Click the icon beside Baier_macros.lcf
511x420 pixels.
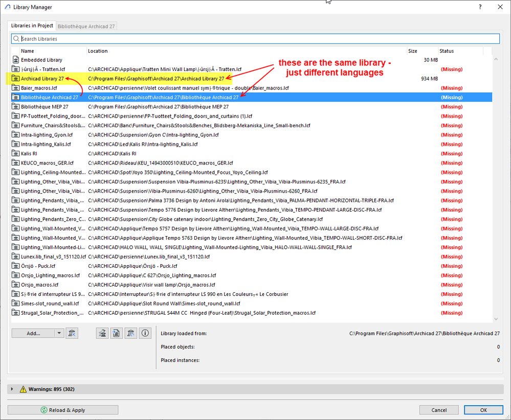[x=16, y=88]
